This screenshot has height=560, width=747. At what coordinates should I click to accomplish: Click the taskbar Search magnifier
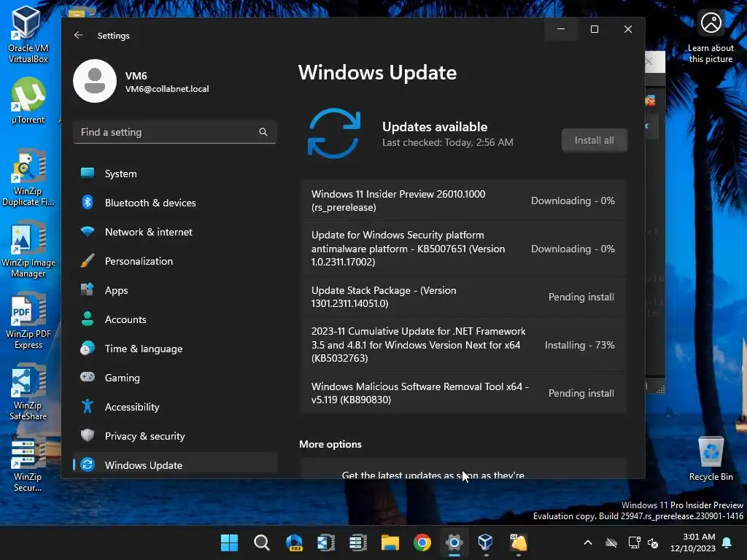[262, 542]
